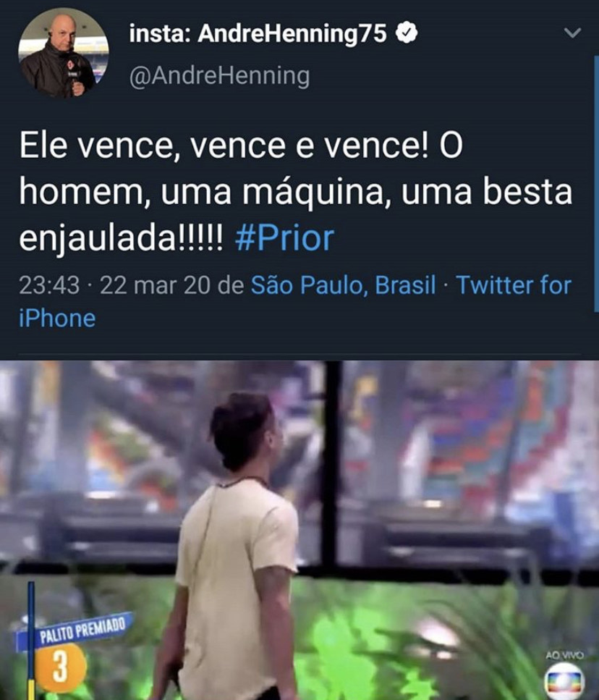Click the AO VIVO live label
The height and width of the screenshot is (700, 599).
pos(564,655)
